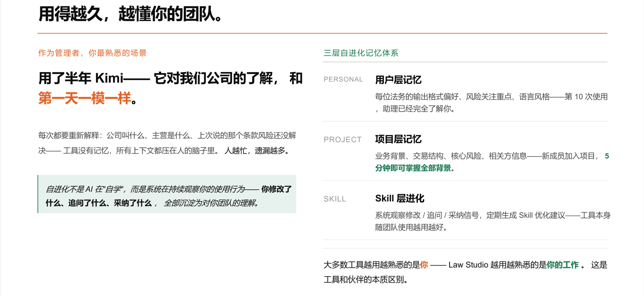644x296 pixels.
Task: Click the description starting '业务背景、交易结构'
Action: tap(492, 162)
